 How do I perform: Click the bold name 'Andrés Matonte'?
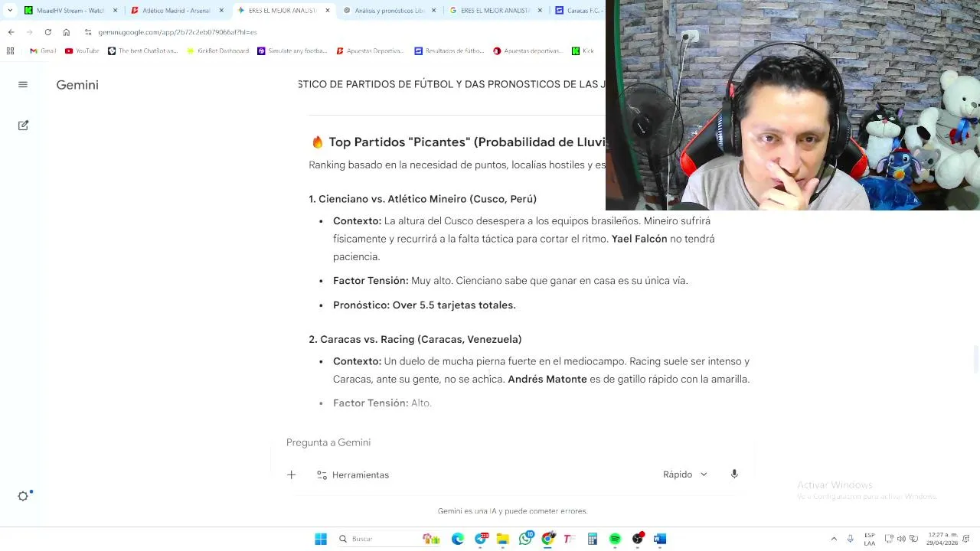[547, 379]
